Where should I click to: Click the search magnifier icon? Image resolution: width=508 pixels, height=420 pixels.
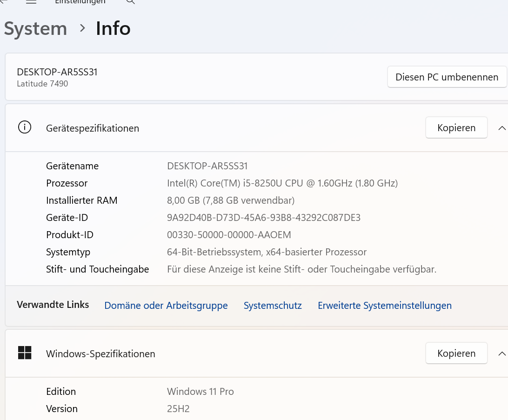130,1
